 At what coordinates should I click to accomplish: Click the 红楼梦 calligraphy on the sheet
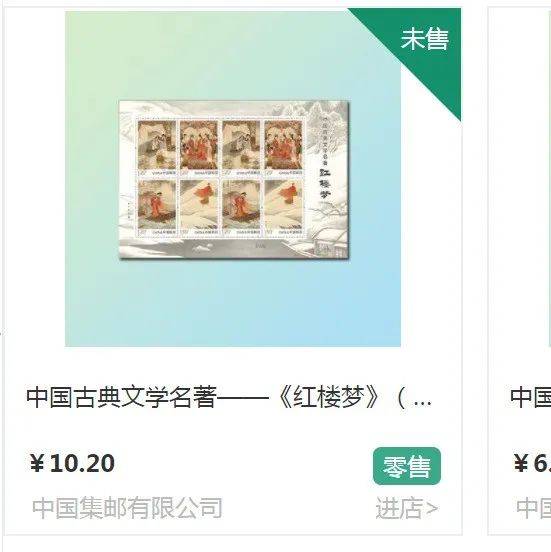pos(324,184)
